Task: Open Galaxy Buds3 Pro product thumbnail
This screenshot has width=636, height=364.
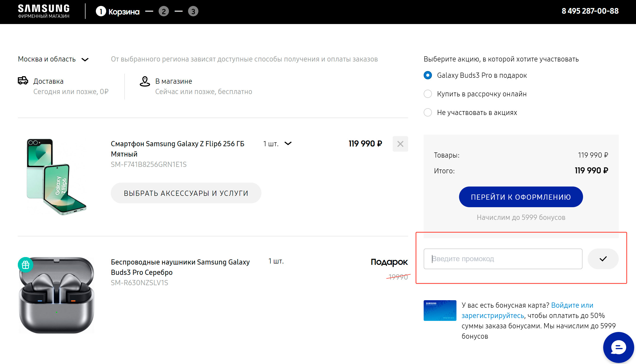Action: [x=57, y=295]
